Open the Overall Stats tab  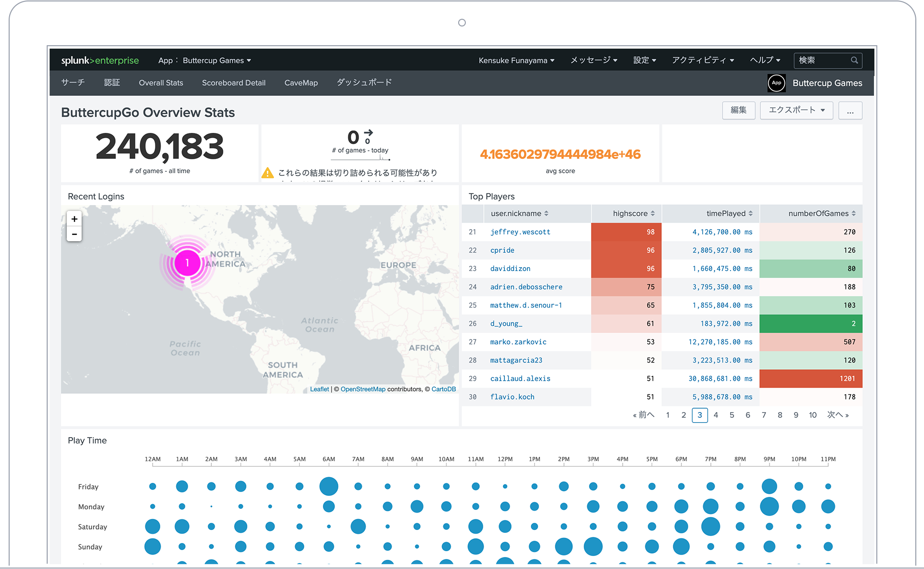coord(161,83)
